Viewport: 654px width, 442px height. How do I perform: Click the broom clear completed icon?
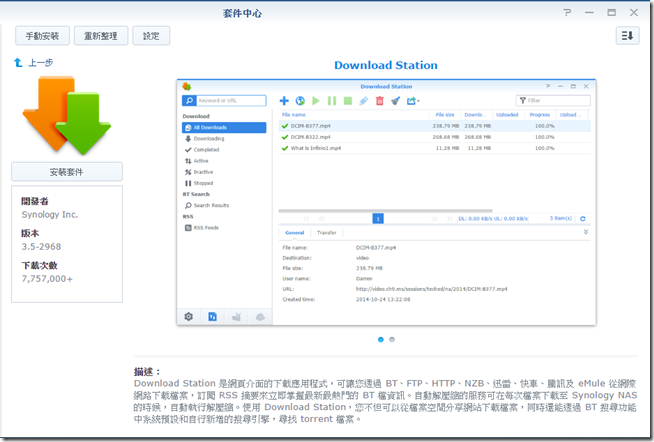[x=395, y=100]
